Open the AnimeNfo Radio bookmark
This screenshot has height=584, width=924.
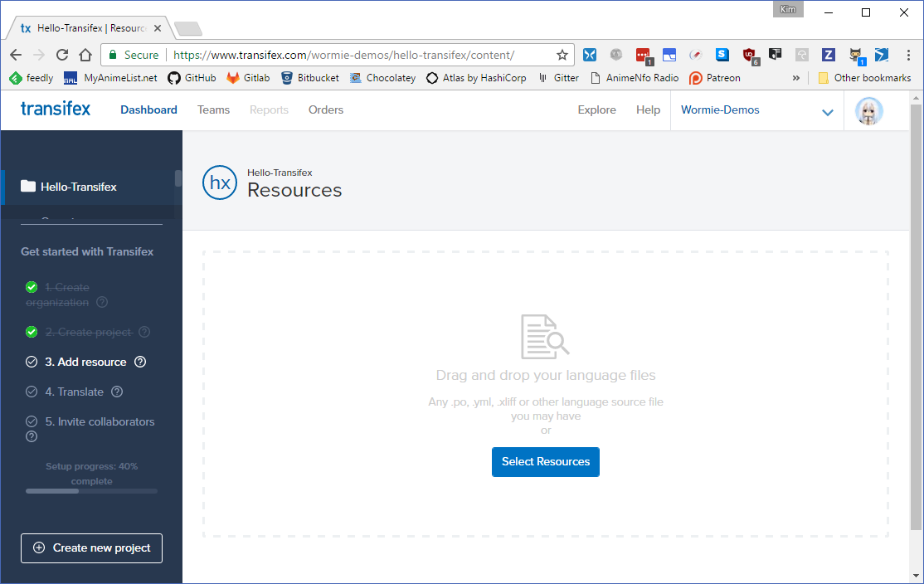click(634, 78)
